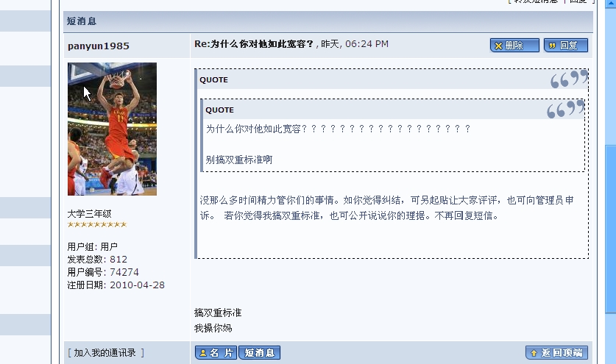The height and width of the screenshot is (364, 616).
Task: Open the sender's 名片 profile card
Action: (x=216, y=353)
